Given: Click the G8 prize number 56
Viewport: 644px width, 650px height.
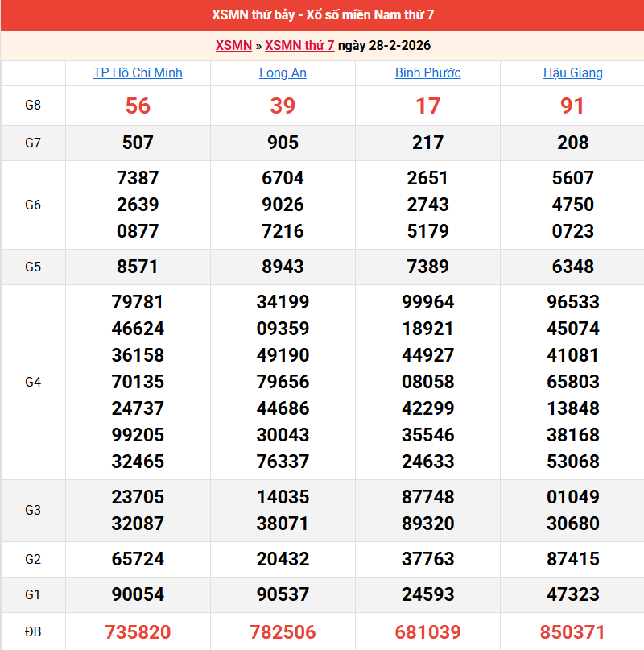Looking at the screenshot, I should coord(138,106).
